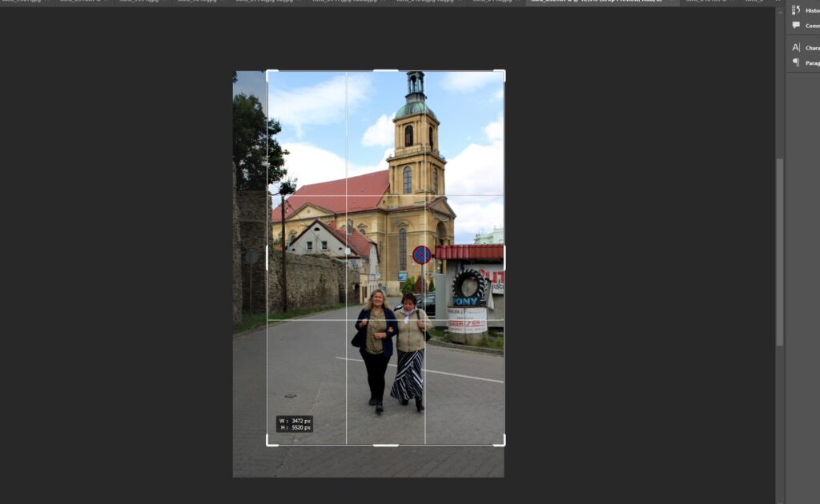
Task: Click the left edge middle crop handle
Action: (267, 258)
